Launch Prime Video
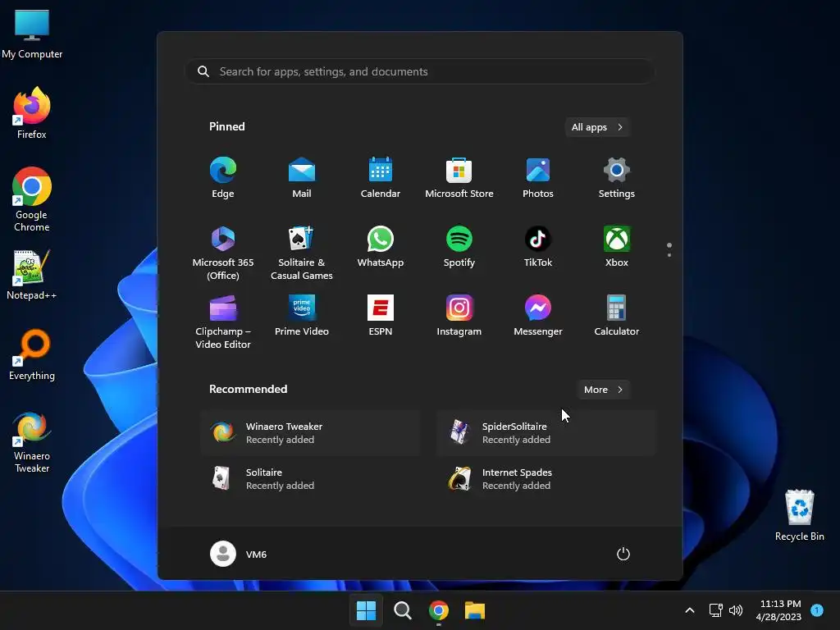 click(x=302, y=316)
